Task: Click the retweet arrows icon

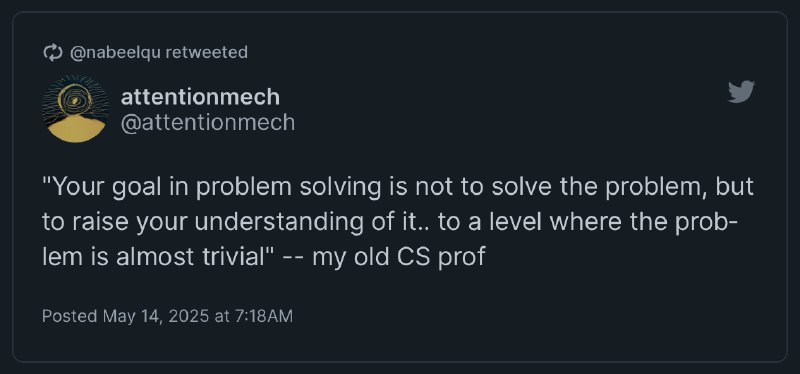Action: (x=53, y=53)
